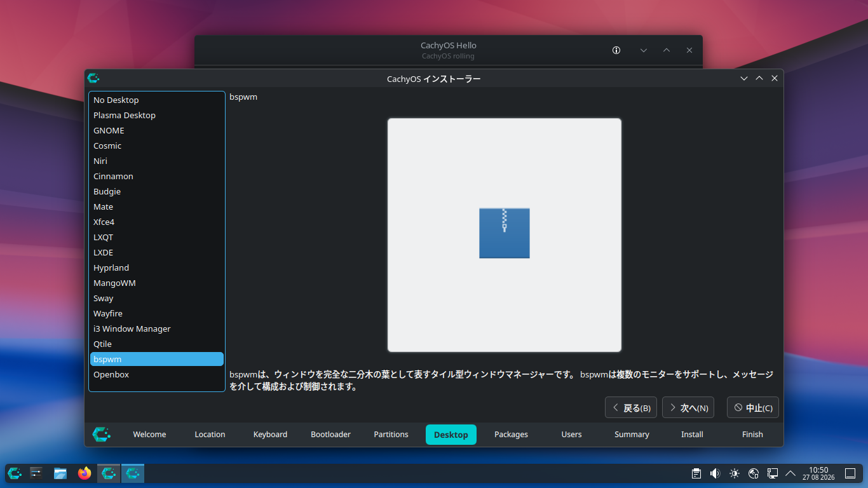Viewport: 868px width, 488px height.
Task: Click the highlighted CachyOS installer taskbar entry
Action: click(x=133, y=473)
